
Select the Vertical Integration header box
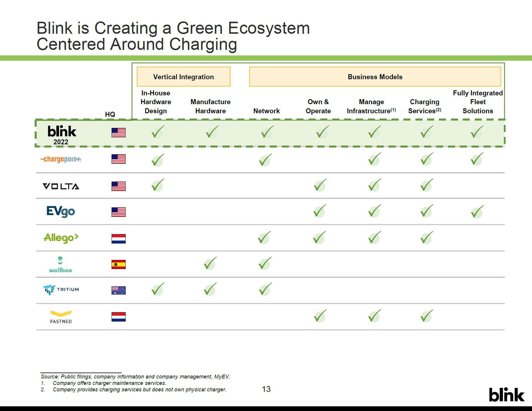tap(183, 77)
